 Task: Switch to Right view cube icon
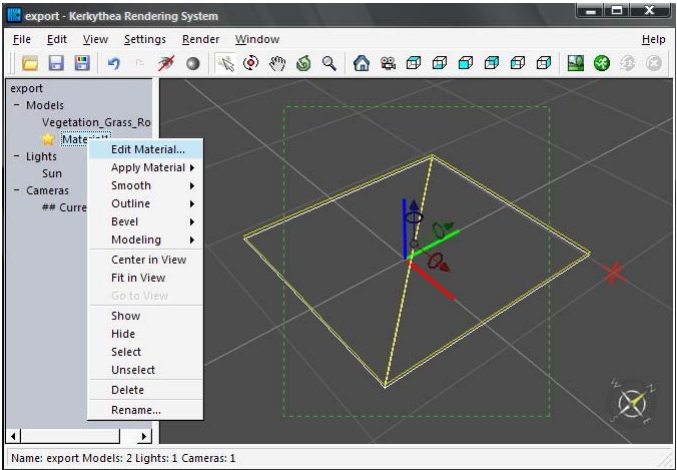544,63
